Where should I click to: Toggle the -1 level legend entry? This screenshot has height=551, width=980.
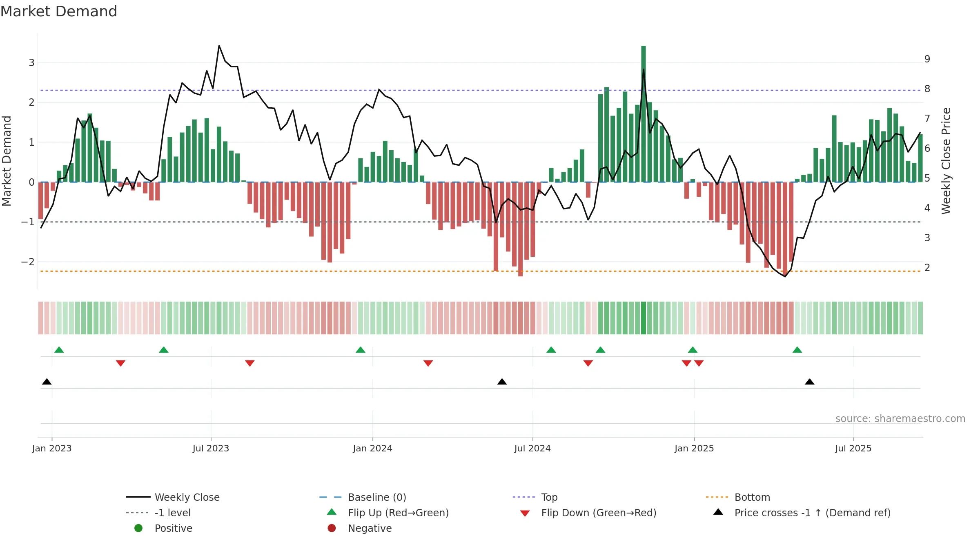(158, 513)
